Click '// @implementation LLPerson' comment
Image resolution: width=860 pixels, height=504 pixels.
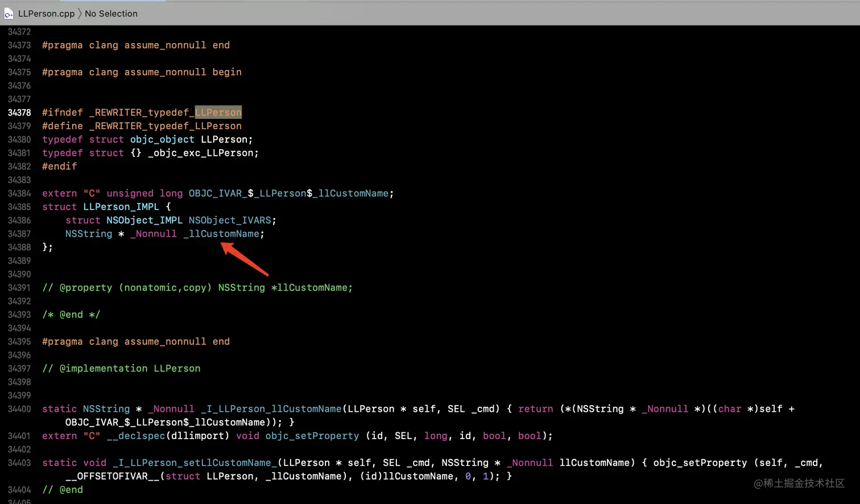[121, 369]
